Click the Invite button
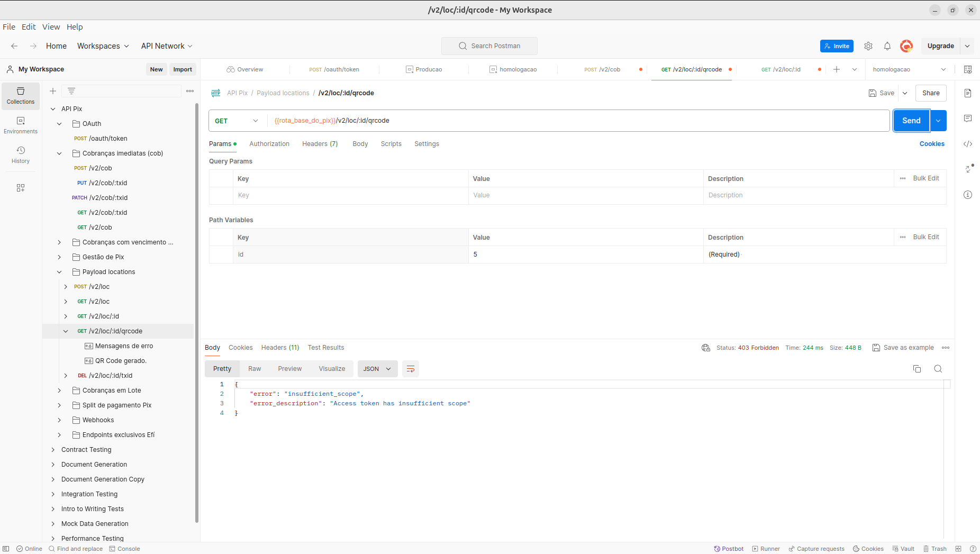980x554 pixels. pyautogui.click(x=837, y=46)
